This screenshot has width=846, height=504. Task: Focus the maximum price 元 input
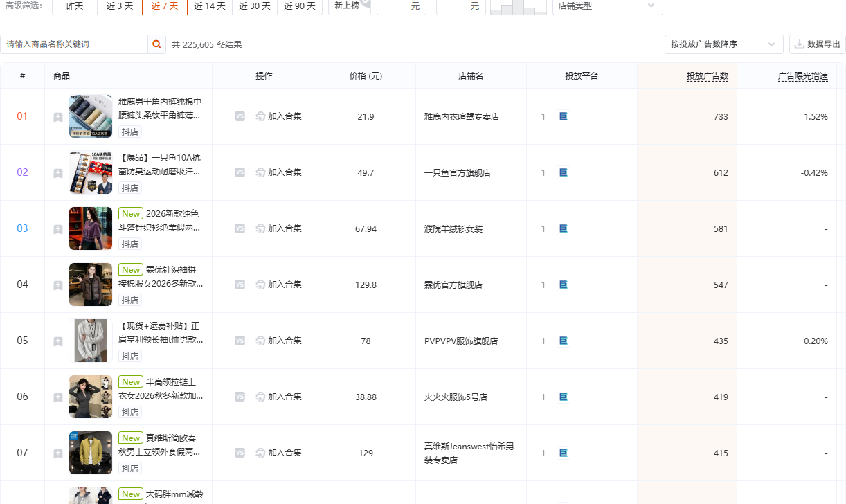461,6
